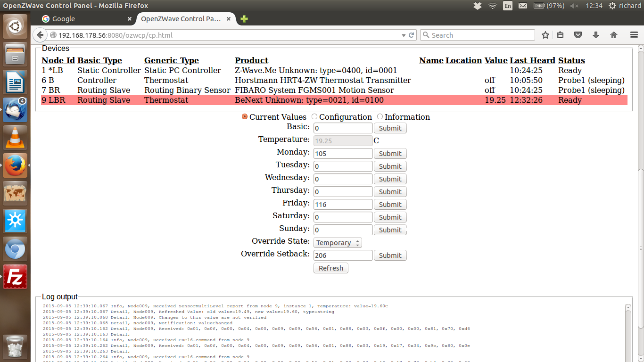The image size is (644, 362).
Task: Submit the Wednesday value
Action: click(390, 179)
